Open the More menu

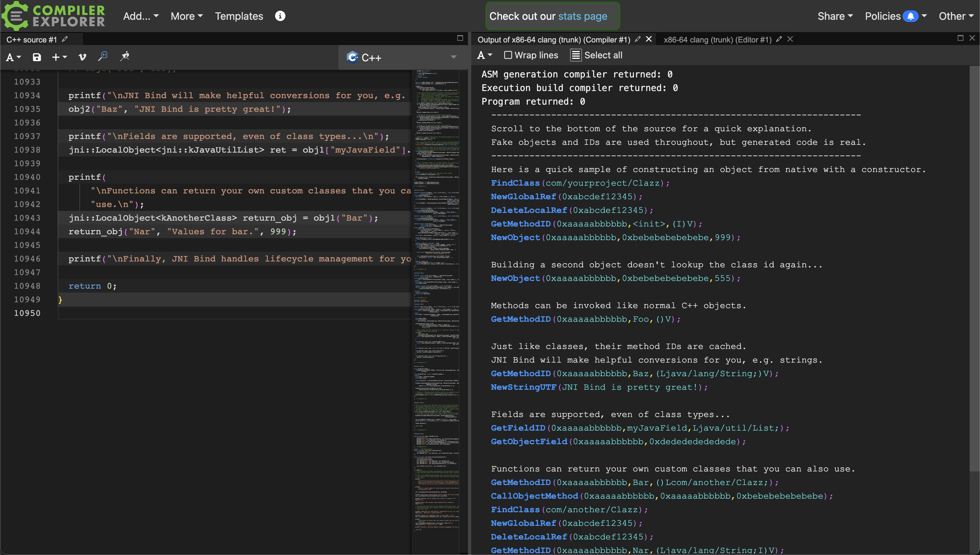pyautogui.click(x=186, y=16)
